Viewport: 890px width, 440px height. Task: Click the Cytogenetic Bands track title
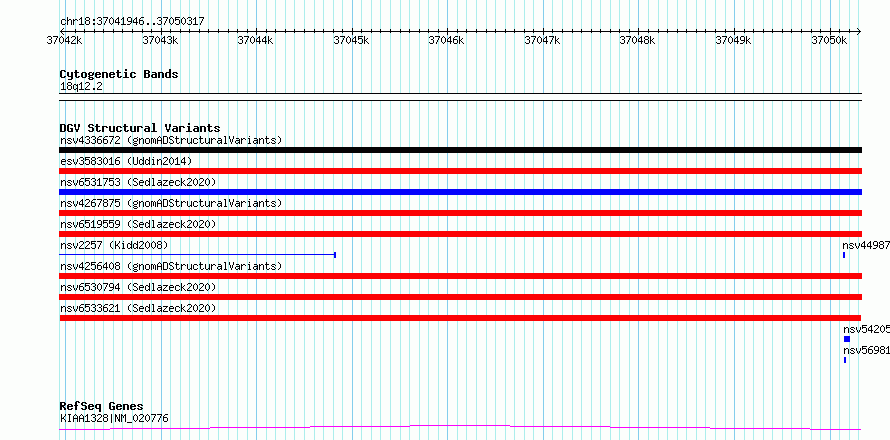[x=119, y=74]
